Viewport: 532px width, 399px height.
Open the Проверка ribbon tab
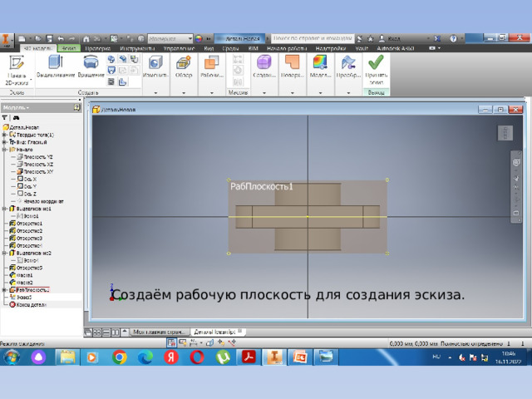coord(98,48)
